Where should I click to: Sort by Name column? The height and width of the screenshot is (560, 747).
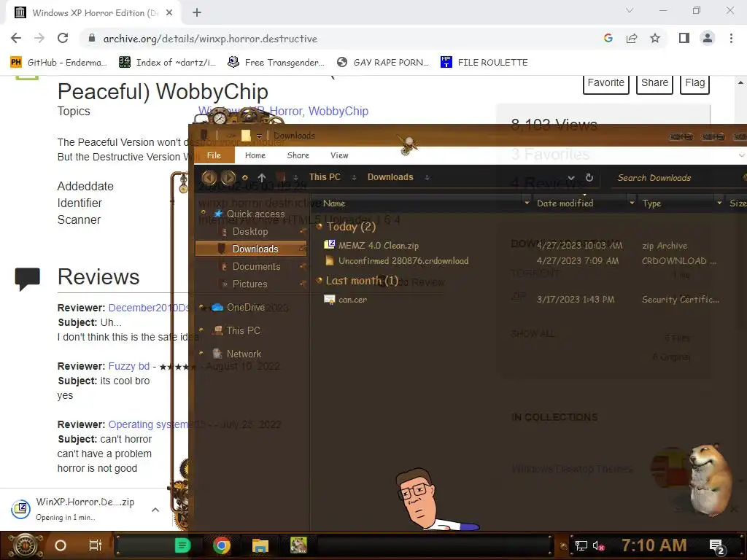(x=334, y=203)
